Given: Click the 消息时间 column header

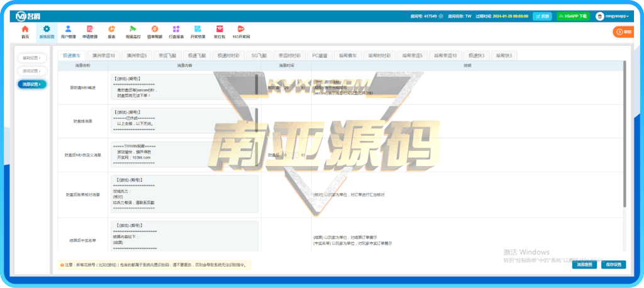Looking at the screenshot, I should (x=286, y=66).
